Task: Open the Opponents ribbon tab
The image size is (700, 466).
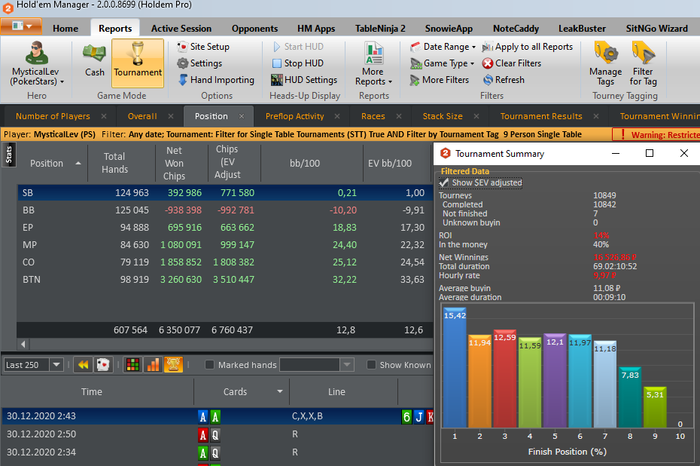Action: click(x=254, y=29)
